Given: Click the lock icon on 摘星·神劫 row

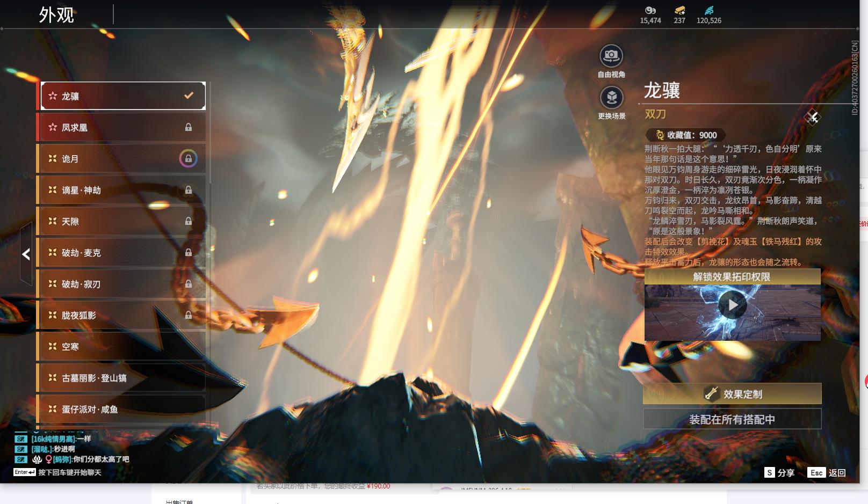Looking at the screenshot, I should (x=188, y=190).
